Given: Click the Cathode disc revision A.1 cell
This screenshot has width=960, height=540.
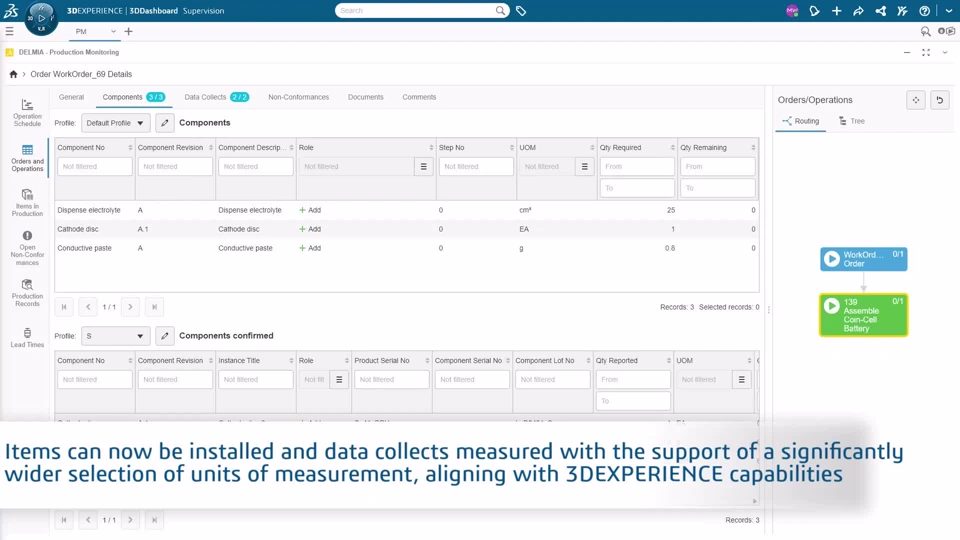Looking at the screenshot, I should click(143, 229).
